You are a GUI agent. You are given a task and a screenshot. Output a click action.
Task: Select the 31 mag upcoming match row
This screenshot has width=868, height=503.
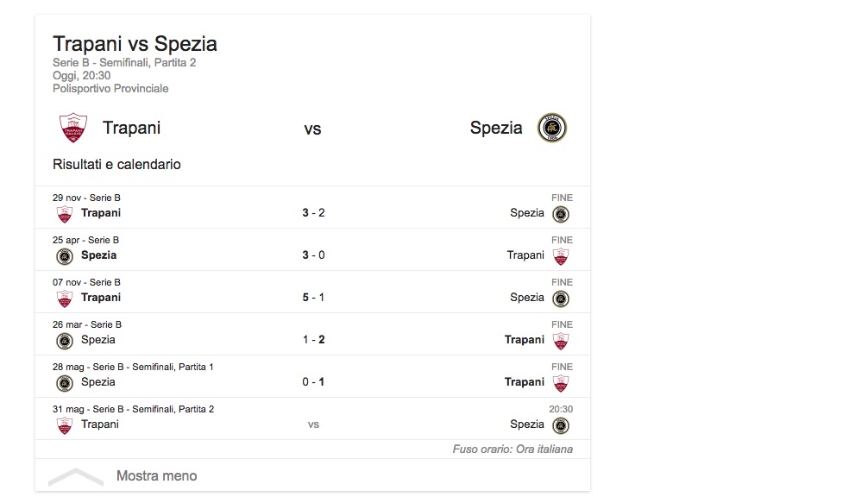pos(313,418)
